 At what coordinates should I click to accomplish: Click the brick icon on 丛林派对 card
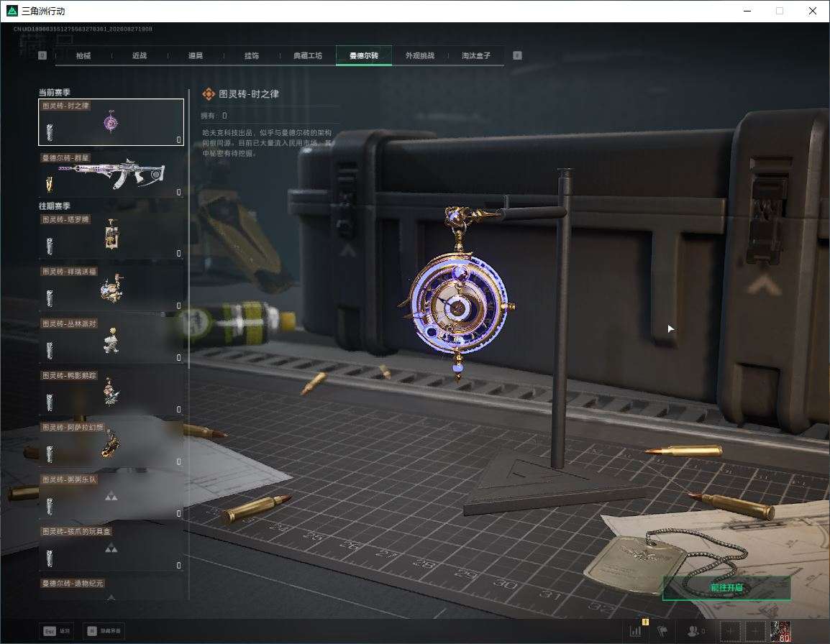coord(49,350)
